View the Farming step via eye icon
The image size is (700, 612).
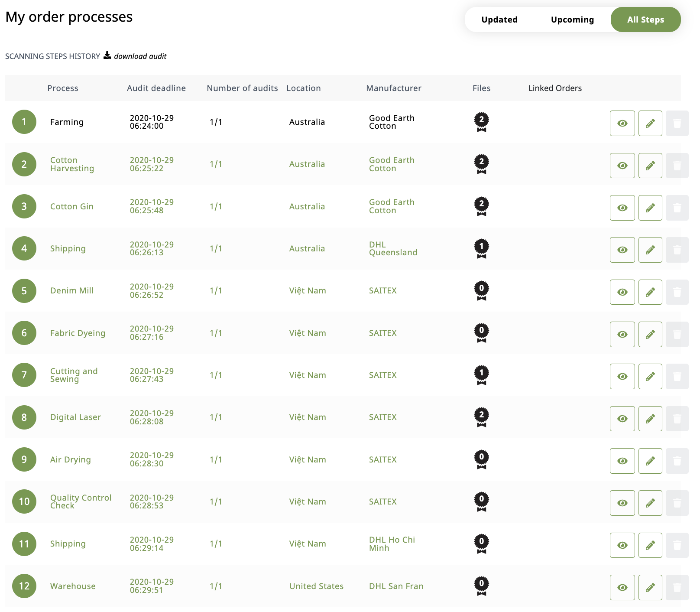pyautogui.click(x=622, y=124)
